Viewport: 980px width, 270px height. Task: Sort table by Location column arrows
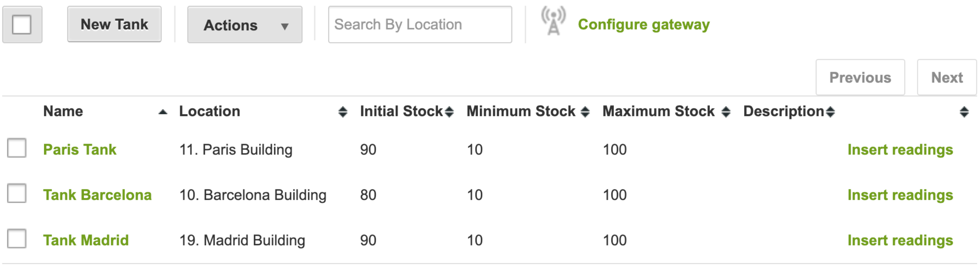(343, 112)
